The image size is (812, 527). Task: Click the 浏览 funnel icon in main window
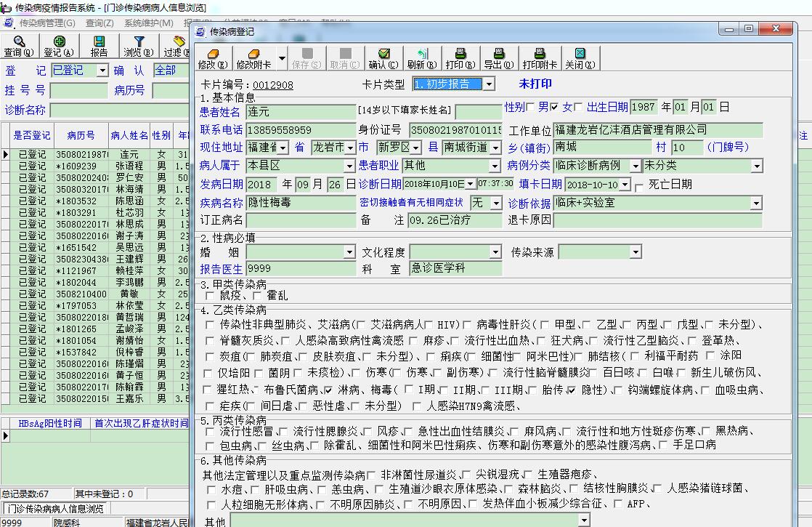139,41
